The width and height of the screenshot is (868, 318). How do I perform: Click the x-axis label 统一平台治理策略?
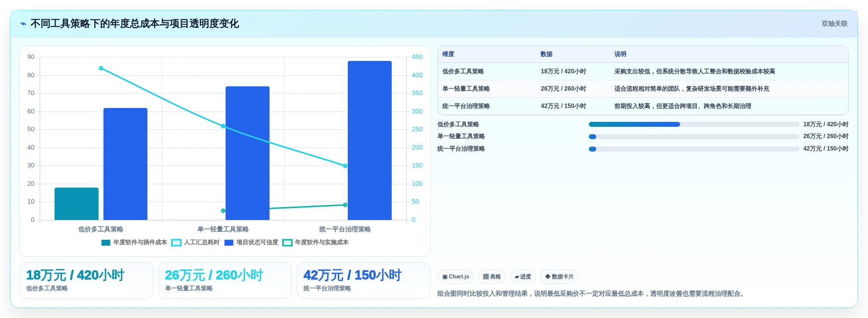tap(345, 229)
